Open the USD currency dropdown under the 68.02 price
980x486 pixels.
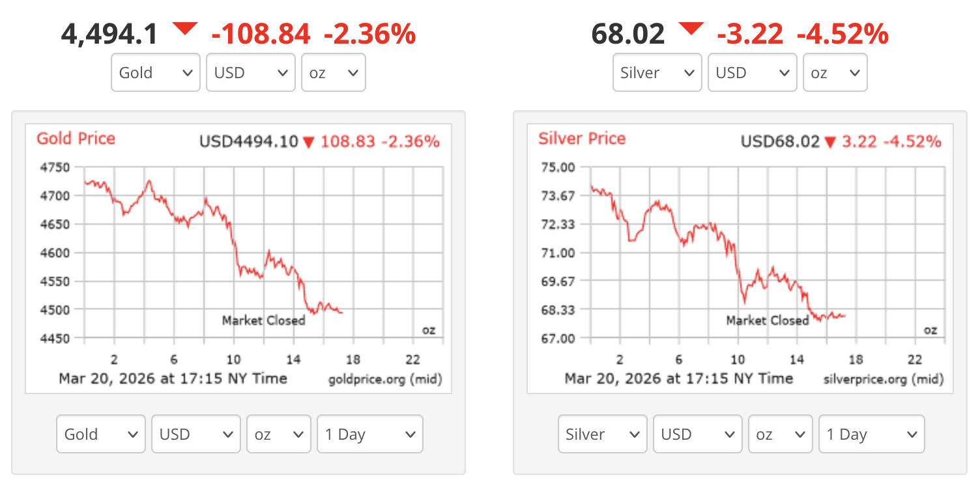[x=753, y=72]
